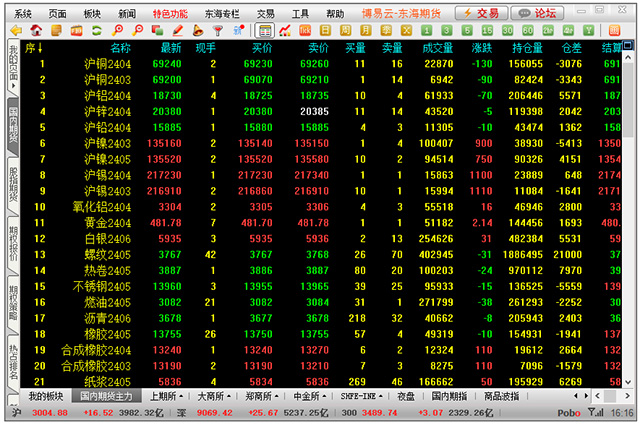Click the vertical scrollbar down arrow

click(629, 382)
